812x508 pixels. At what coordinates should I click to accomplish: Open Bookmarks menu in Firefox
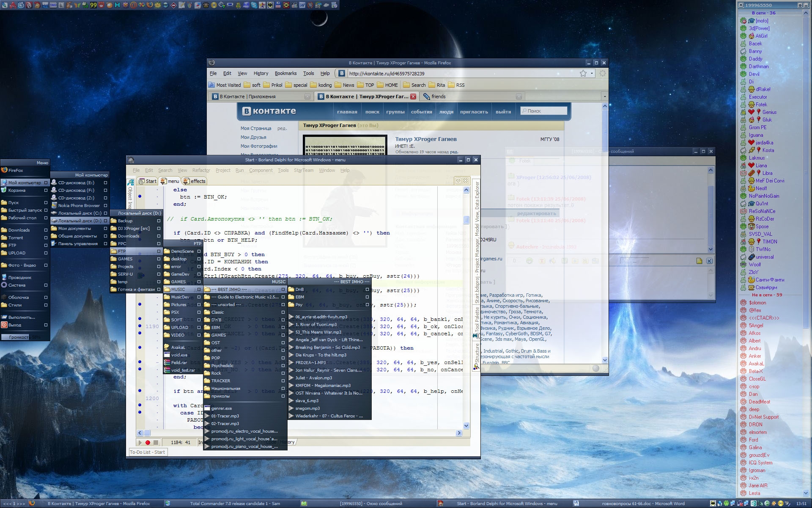(285, 73)
